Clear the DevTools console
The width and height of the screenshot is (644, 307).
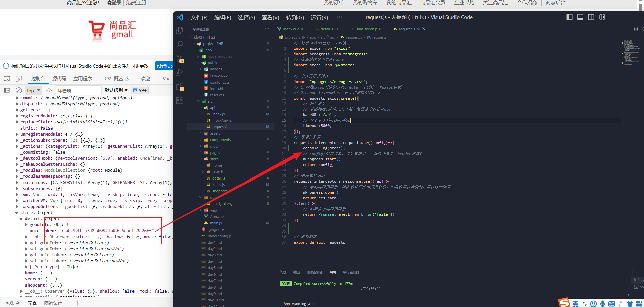pos(19,90)
